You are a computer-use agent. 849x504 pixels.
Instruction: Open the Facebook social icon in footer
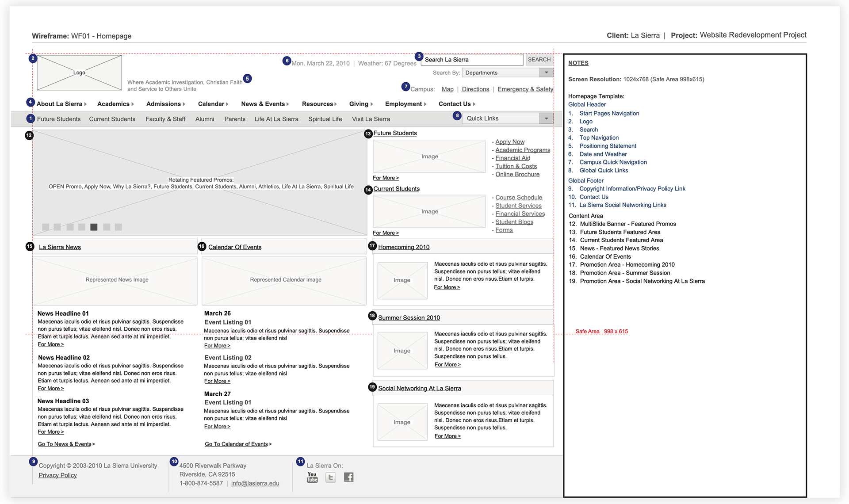tap(348, 477)
